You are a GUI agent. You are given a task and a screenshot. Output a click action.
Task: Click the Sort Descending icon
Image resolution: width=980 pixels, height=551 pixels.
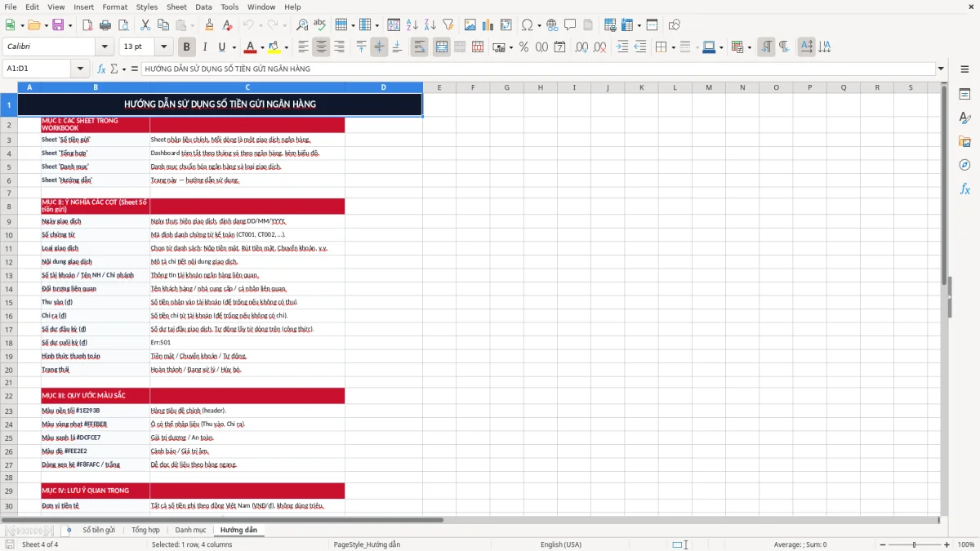pos(430,25)
